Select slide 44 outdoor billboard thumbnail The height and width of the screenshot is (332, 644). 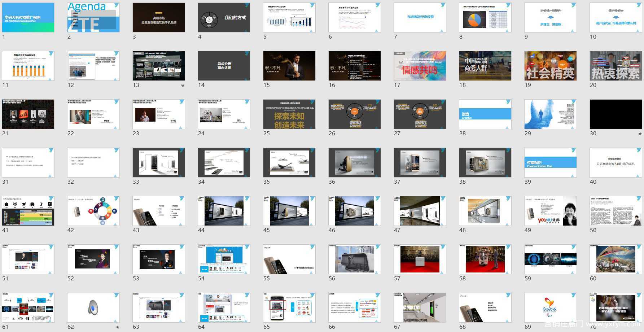(x=224, y=211)
